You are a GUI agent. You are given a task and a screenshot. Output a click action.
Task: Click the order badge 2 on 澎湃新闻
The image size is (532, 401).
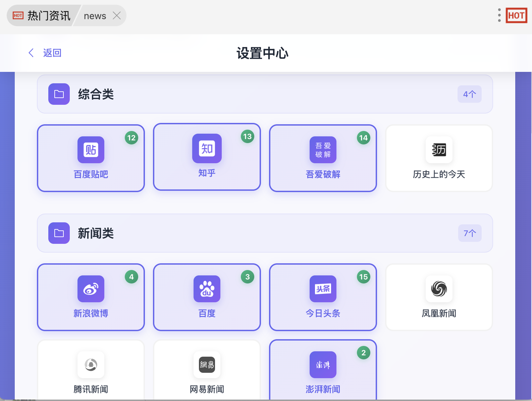pyautogui.click(x=364, y=353)
